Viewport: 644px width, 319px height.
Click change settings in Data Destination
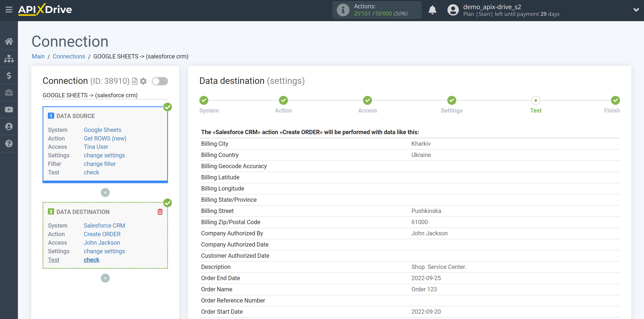(104, 251)
